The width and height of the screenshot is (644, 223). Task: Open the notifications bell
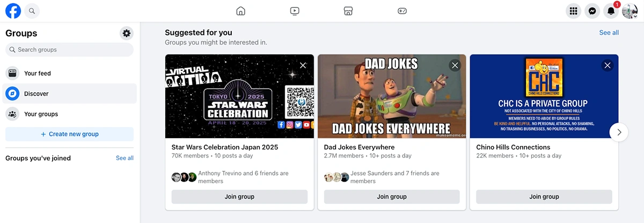[x=611, y=11]
